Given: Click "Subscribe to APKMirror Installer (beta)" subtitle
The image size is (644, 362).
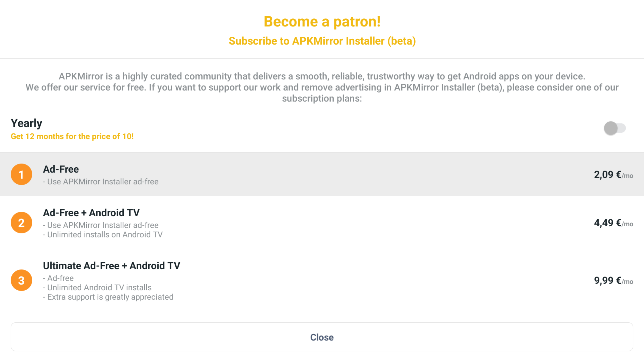Looking at the screenshot, I should coord(322,41).
